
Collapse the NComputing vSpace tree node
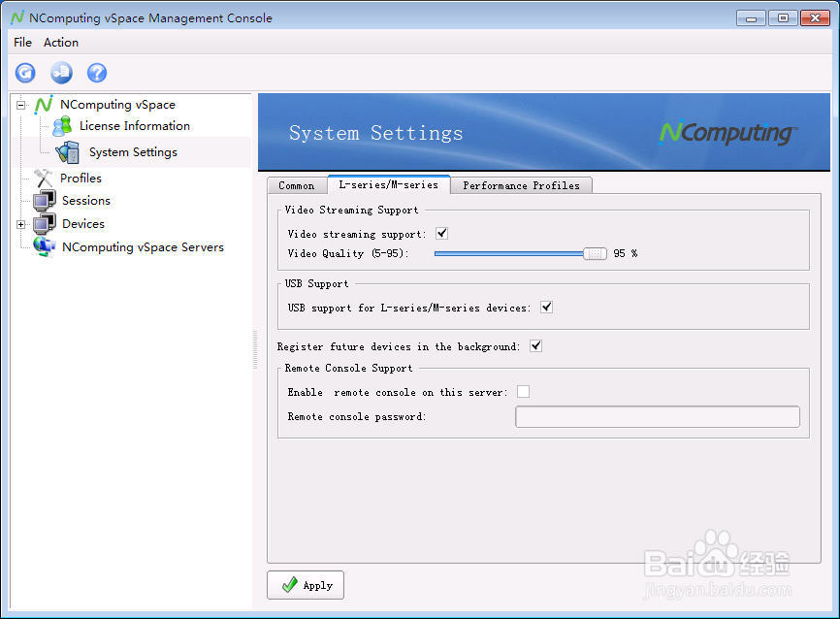tap(21, 105)
